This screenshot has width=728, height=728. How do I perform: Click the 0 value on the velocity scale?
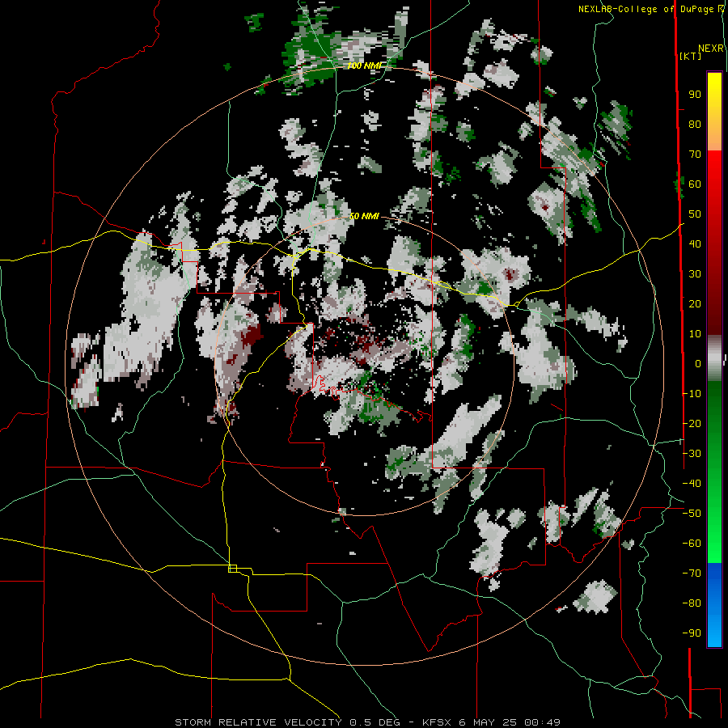(x=698, y=363)
